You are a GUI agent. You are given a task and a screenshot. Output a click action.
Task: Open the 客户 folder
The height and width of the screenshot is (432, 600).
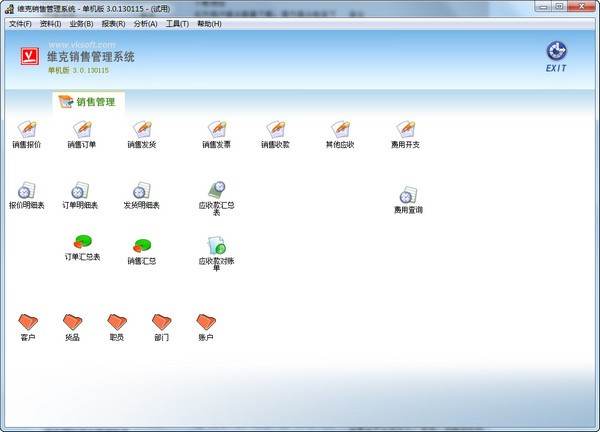click(28, 322)
